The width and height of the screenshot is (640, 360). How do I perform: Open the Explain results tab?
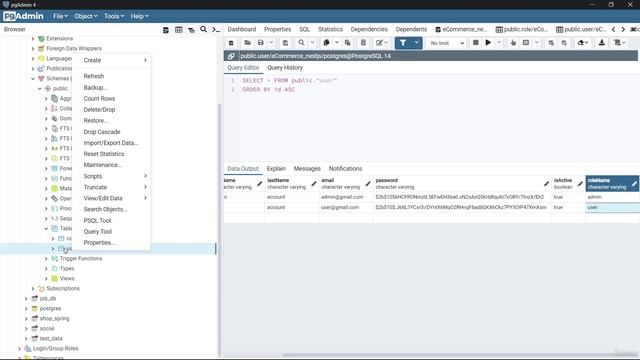[276, 169]
